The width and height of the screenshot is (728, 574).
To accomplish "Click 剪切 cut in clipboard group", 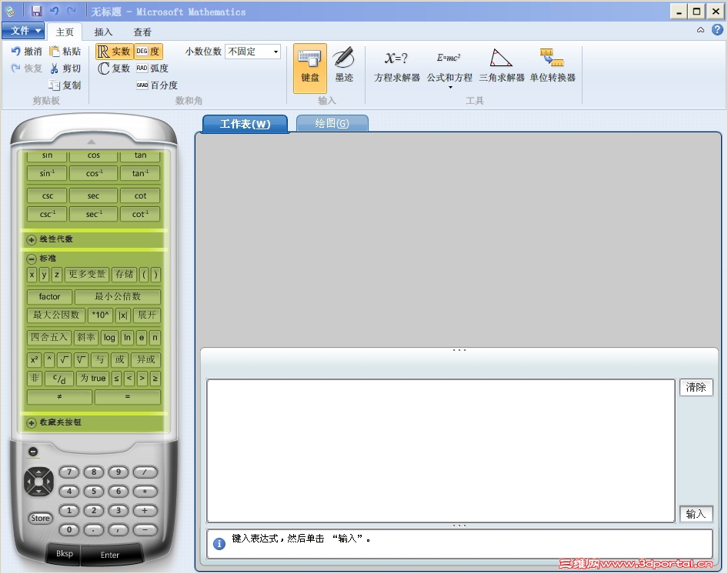I will point(65,68).
